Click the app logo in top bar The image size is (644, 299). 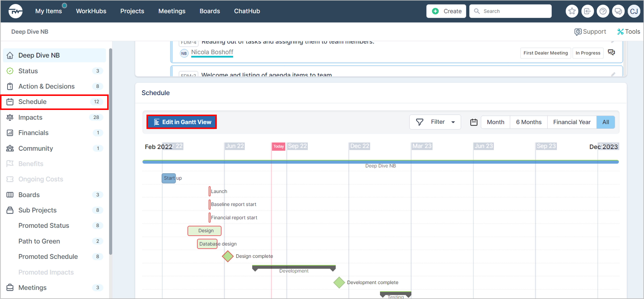(x=15, y=11)
